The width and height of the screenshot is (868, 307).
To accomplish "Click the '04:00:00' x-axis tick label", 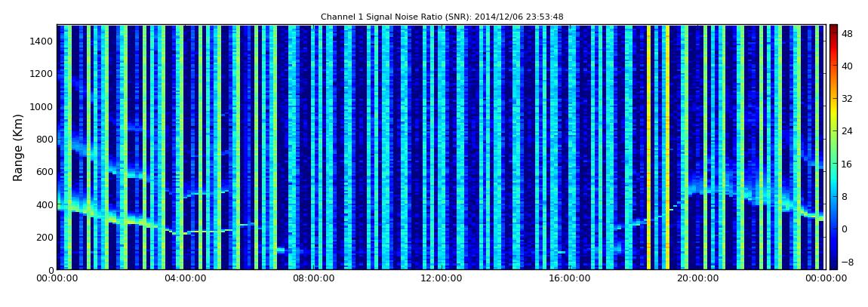I will (186, 279).
